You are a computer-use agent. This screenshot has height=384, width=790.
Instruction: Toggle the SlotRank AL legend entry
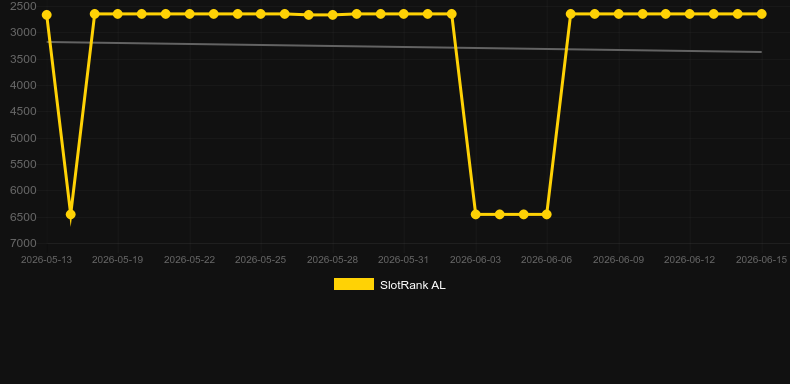pyautogui.click(x=389, y=285)
